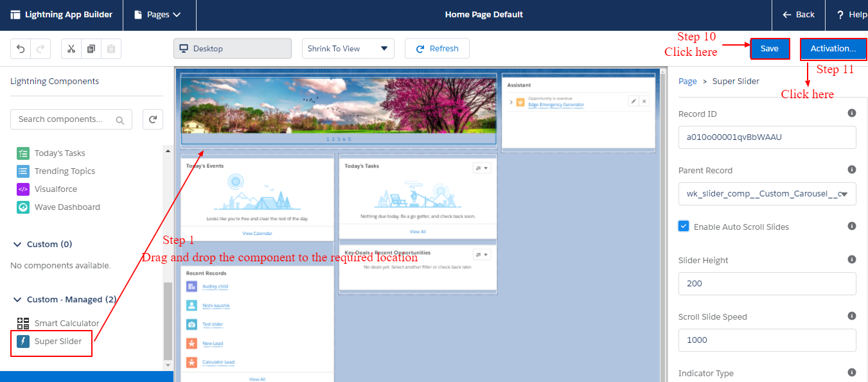Image resolution: width=868 pixels, height=382 pixels.
Task: Open the Pages menu in the header
Action: pyautogui.click(x=159, y=14)
